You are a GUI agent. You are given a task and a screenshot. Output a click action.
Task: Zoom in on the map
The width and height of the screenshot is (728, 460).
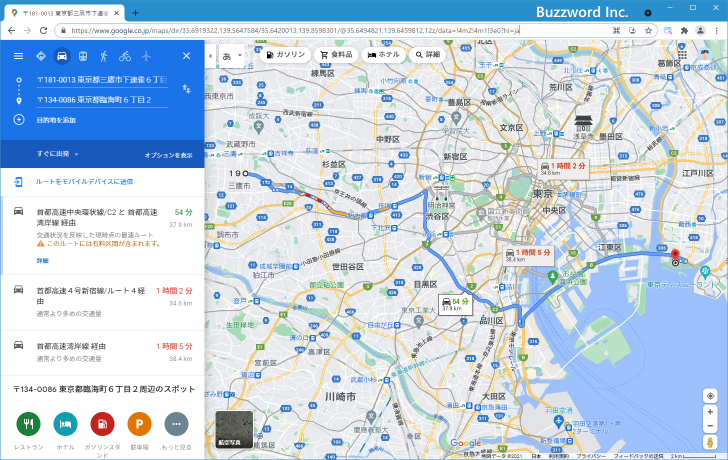(710, 412)
